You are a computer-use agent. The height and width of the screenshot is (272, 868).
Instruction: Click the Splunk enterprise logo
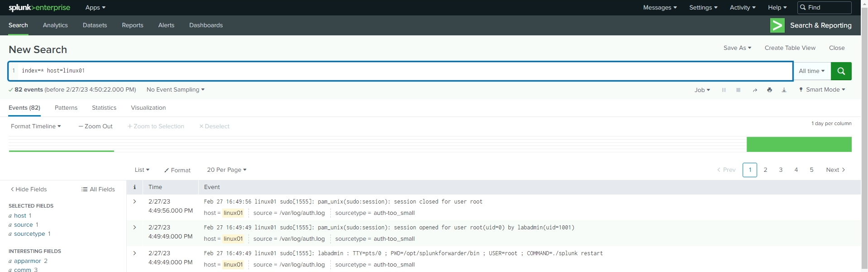39,8
